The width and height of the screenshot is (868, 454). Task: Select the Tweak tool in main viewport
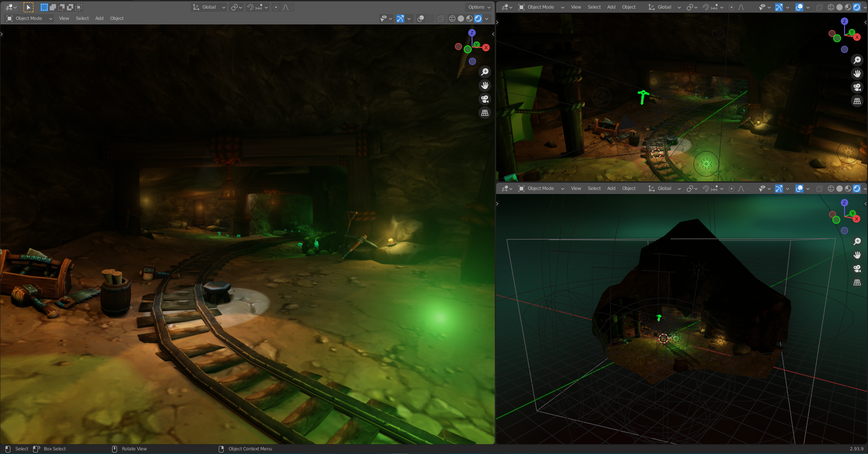[28, 7]
